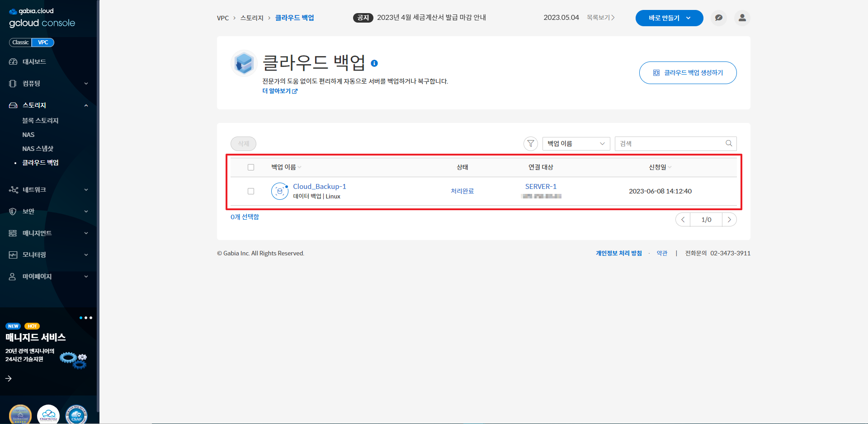Check the Cloud_Backup-1 row checkbox

pos(251,191)
